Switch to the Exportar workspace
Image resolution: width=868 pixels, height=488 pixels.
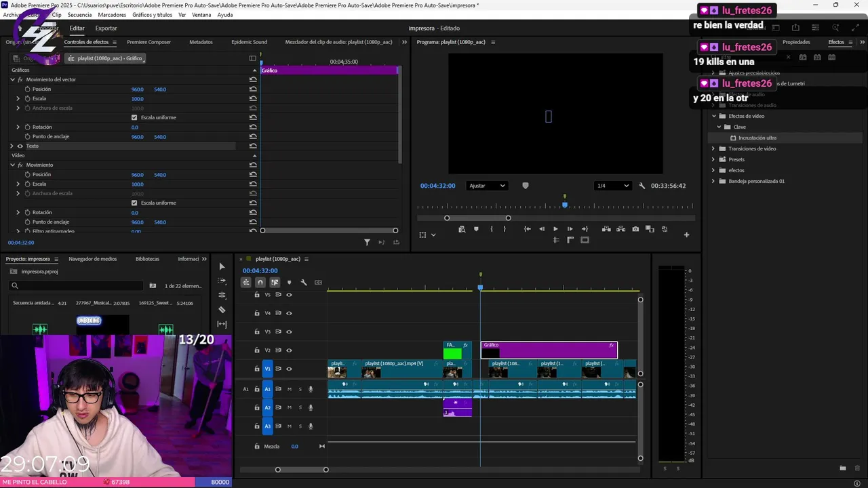tap(106, 28)
